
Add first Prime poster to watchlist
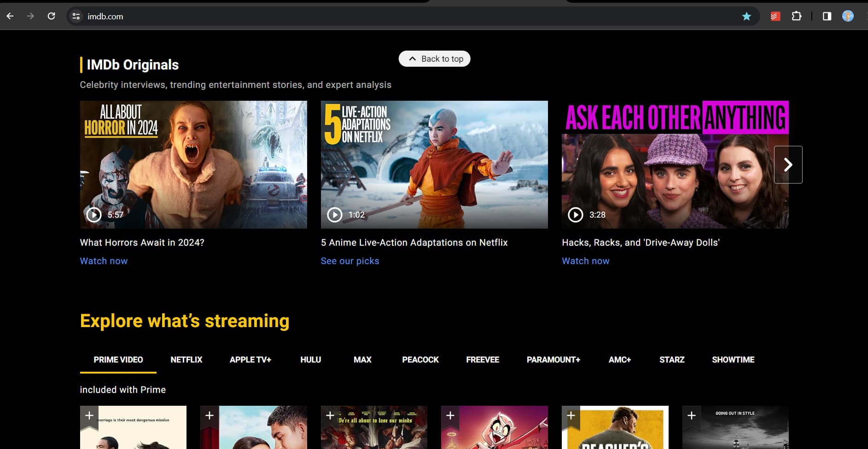[x=89, y=416]
